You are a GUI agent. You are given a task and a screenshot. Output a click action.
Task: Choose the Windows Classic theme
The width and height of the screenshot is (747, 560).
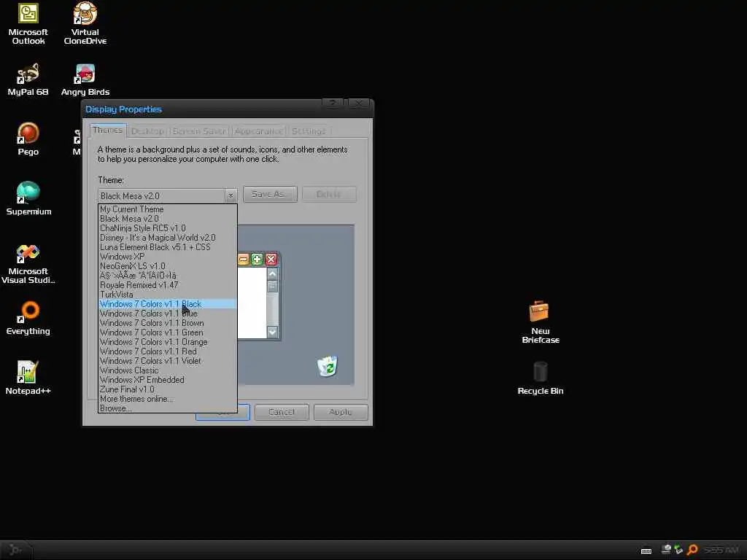click(167, 370)
